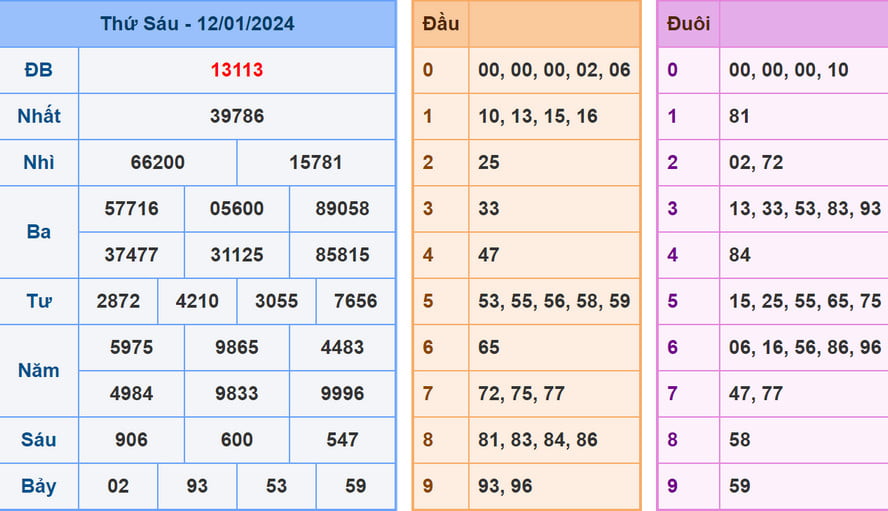This screenshot has width=888, height=511.
Task: Select Đầu row with 53, 55, 56, 58, 59
Action: coord(554,301)
